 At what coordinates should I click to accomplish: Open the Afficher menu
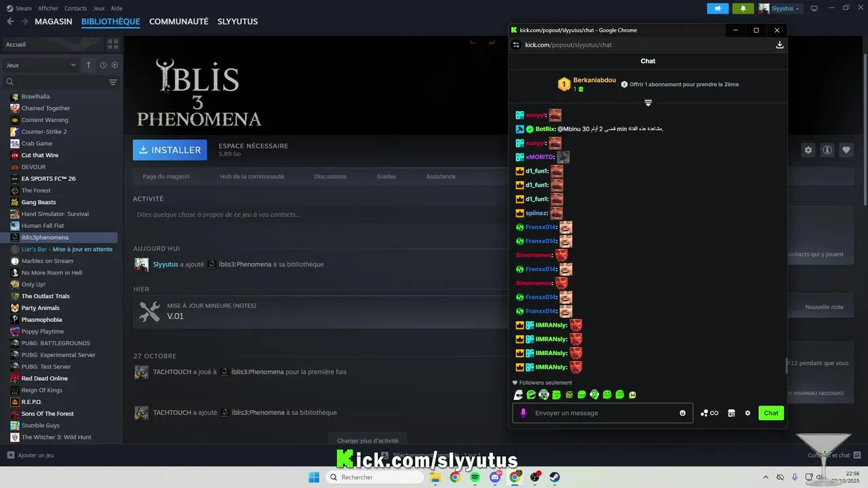[47, 8]
